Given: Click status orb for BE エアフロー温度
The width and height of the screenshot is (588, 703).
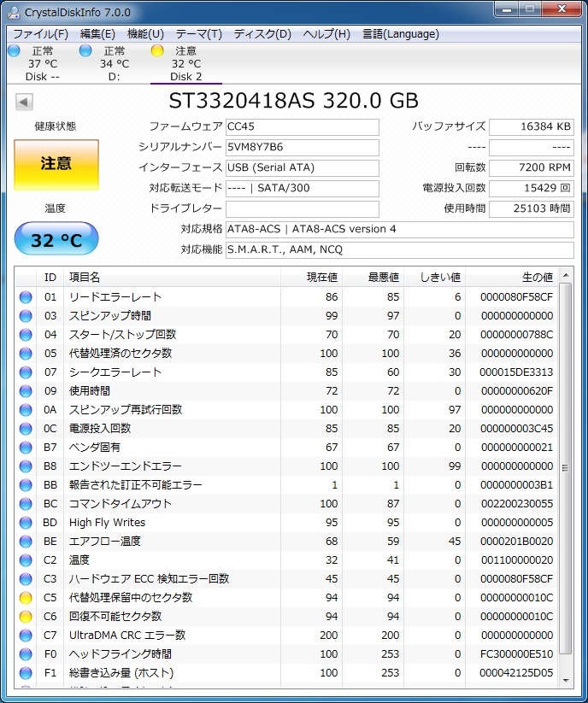Looking at the screenshot, I should click(26, 542).
